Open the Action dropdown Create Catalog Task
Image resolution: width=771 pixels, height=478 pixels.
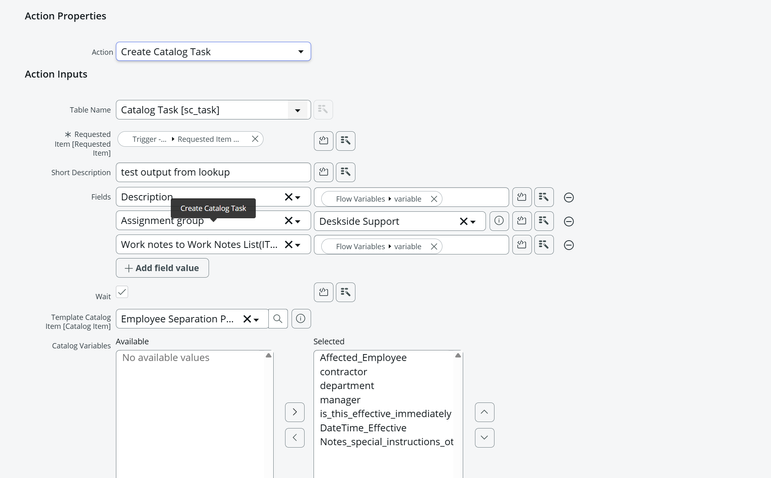pyautogui.click(x=213, y=52)
